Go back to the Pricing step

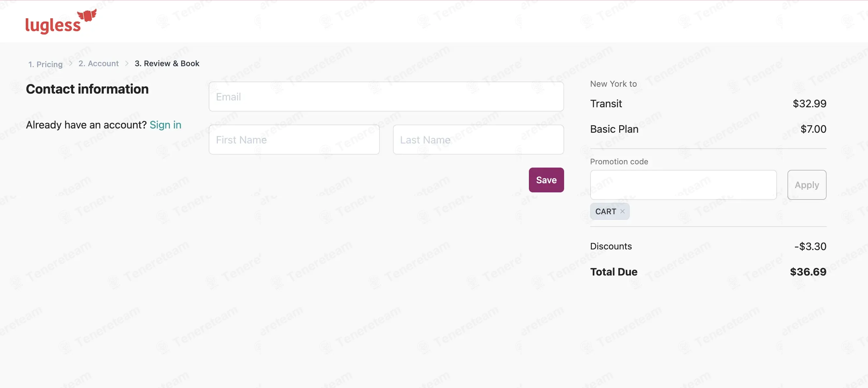click(x=46, y=64)
